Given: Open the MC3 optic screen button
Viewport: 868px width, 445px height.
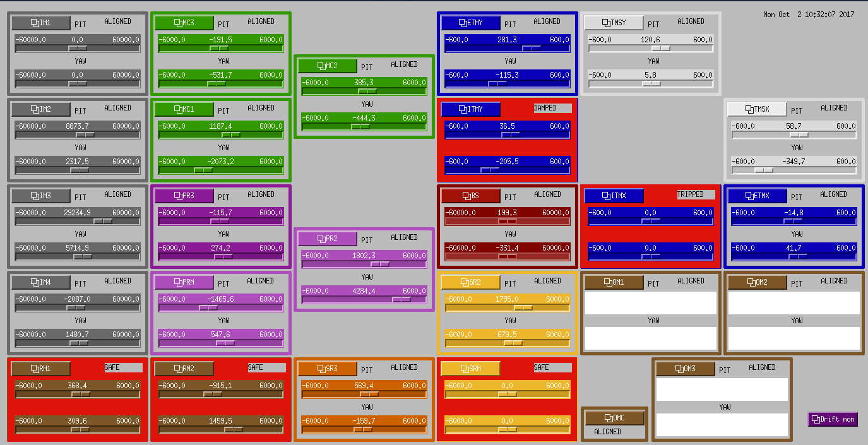Looking at the screenshot, I should pyautogui.click(x=184, y=23).
